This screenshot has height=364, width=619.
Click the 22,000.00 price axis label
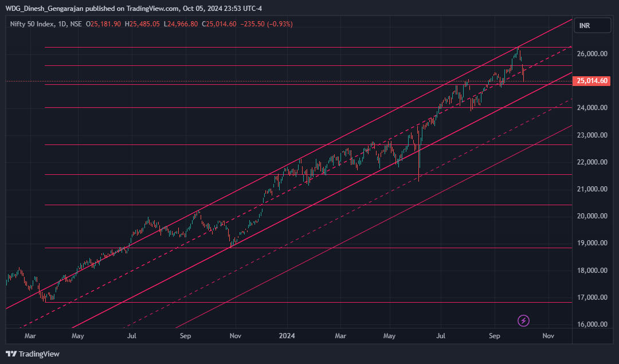591,162
